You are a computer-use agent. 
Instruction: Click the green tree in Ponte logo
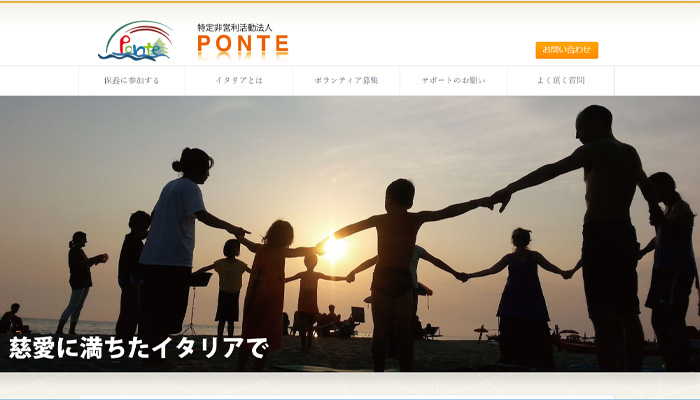(162, 48)
